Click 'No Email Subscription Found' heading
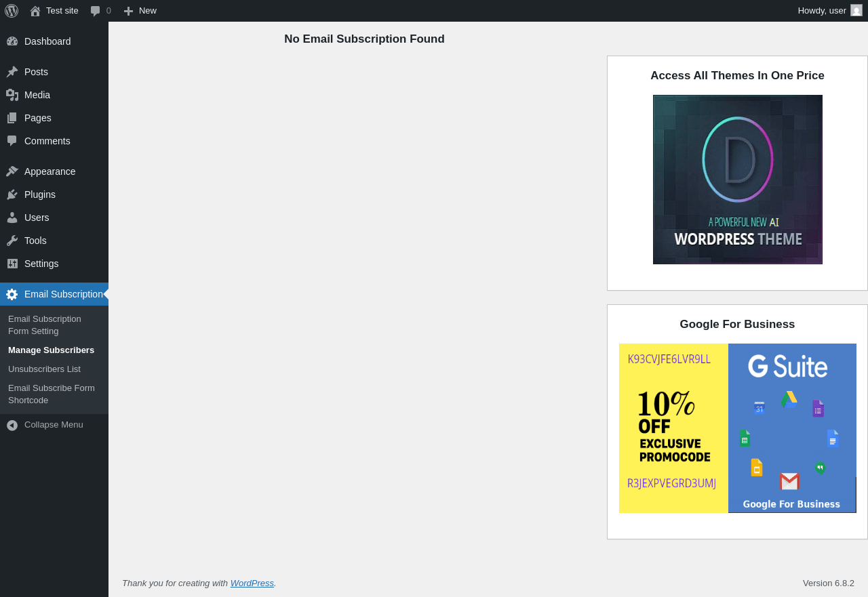This screenshot has width=868, height=597. pyautogui.click(x=364, y=39)
